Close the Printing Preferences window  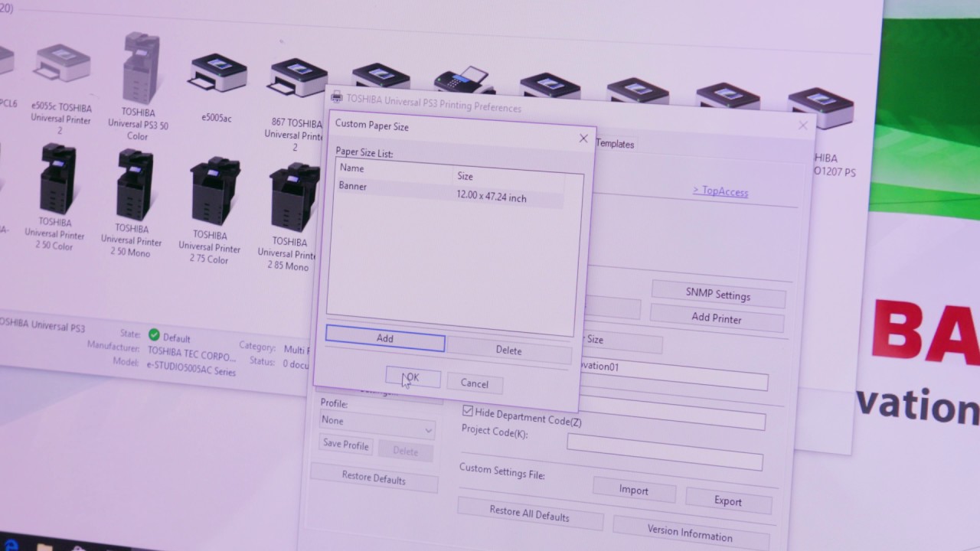click(803, 126)
